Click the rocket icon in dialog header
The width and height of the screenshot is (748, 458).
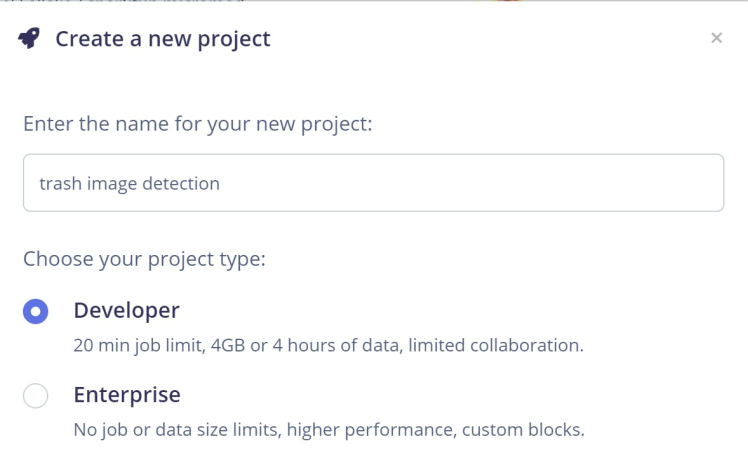click(30, 39)
